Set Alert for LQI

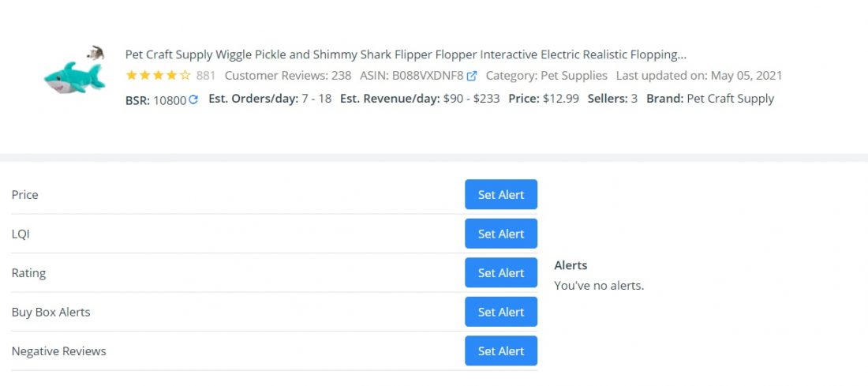click(x=501, y=234)
